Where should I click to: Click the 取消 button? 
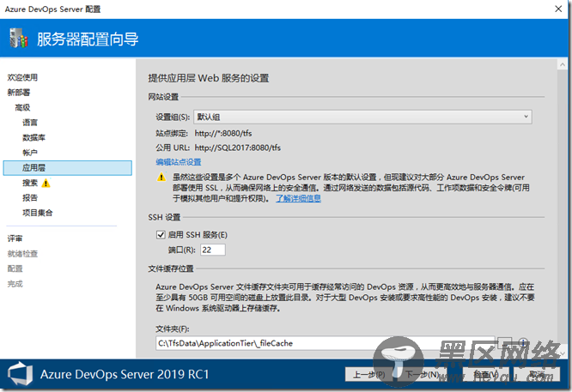coord(537,374)
